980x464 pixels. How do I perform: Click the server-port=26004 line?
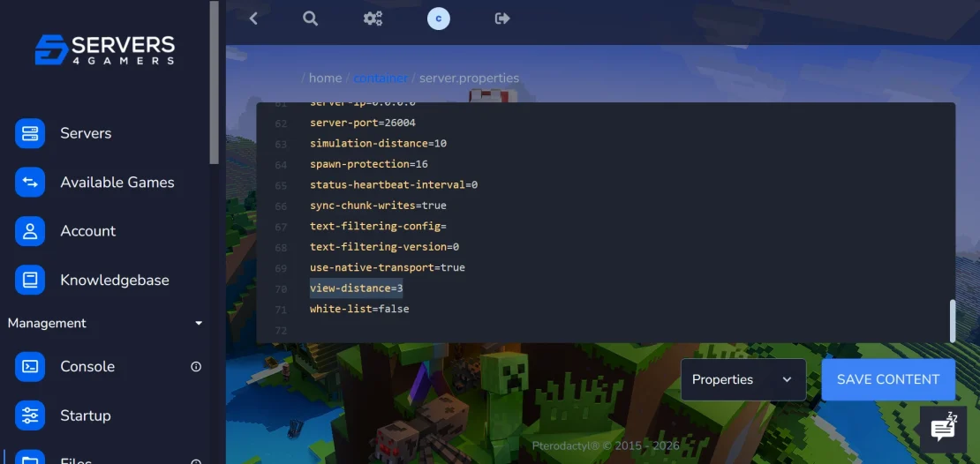pyautogui.click(x=363, y=123)
